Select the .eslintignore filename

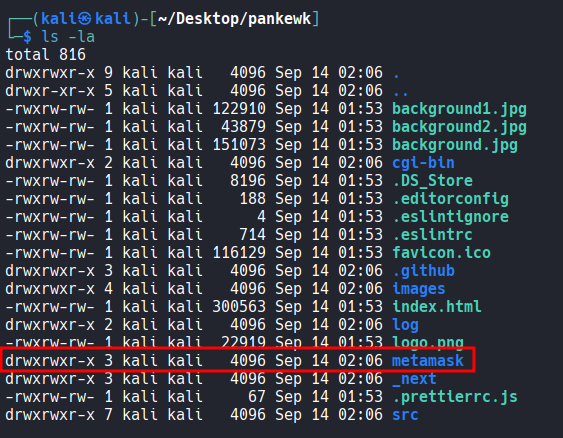click(450, 217)
